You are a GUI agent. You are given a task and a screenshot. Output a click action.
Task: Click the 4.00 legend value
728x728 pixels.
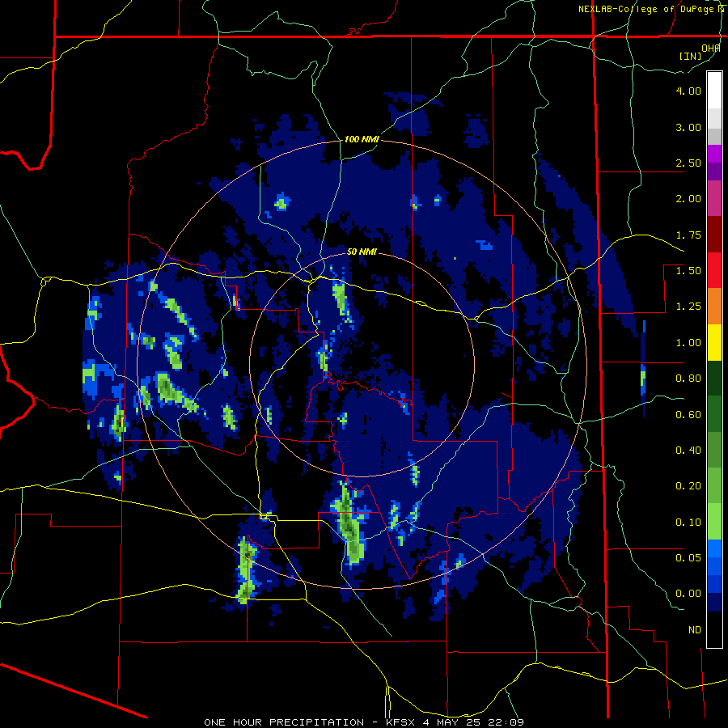pos(688,91)
